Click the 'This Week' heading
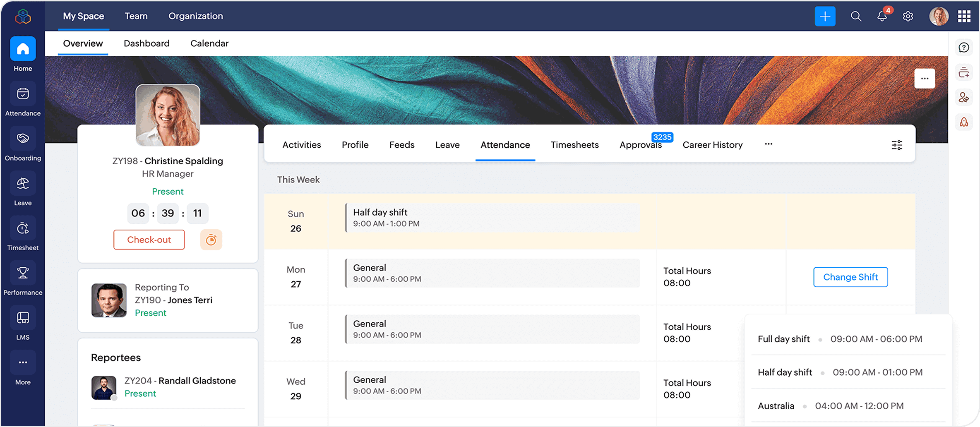The image size is (980, 427). pos(298,180)
